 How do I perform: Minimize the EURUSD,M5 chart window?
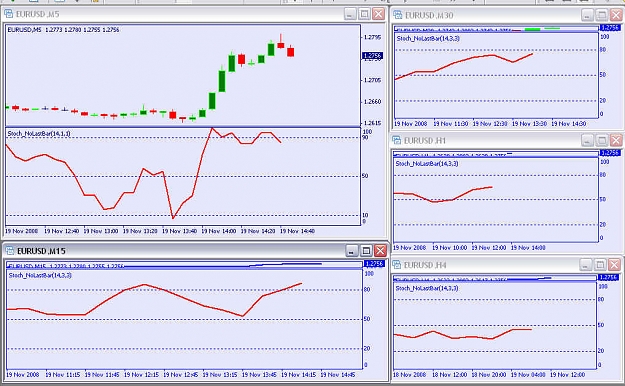[x=350, y=14]
